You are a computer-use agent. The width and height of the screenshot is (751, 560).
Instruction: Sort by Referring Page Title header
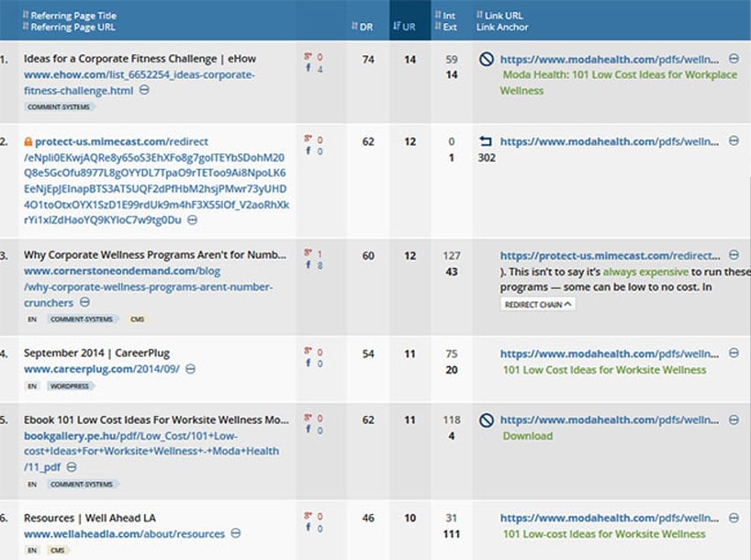point(69,16)
